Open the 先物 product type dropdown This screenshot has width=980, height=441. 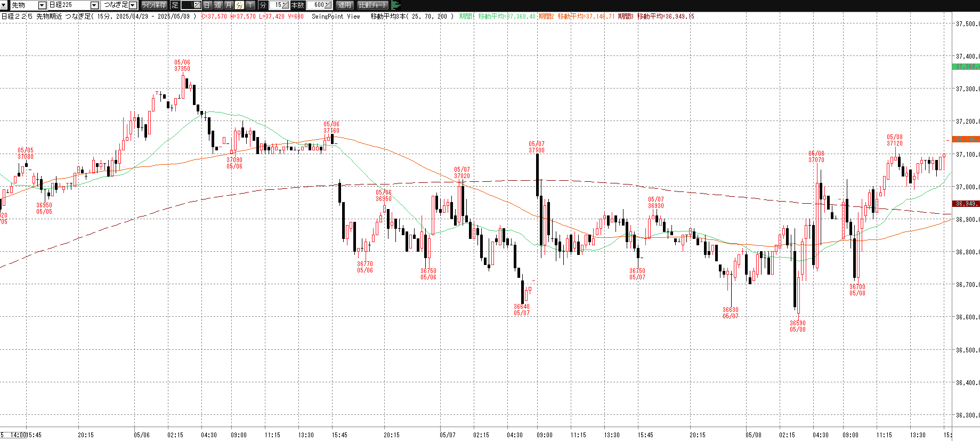coord(42,5)
